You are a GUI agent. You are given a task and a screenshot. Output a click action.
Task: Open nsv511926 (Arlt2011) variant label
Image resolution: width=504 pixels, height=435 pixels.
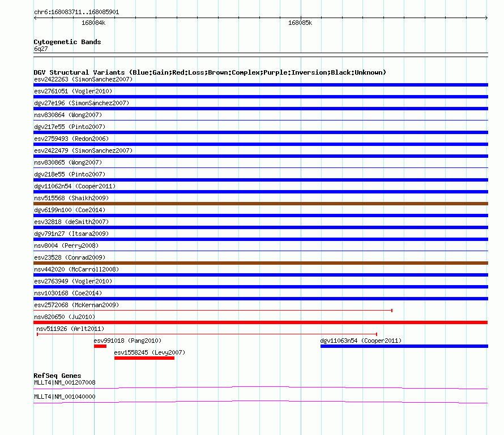[x=70, y=329]
